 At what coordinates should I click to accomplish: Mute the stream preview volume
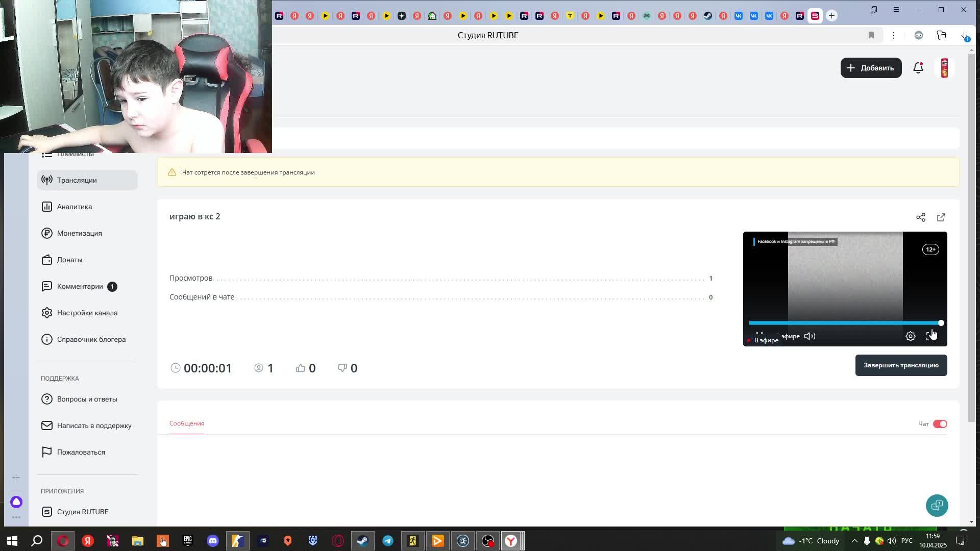[x=810, y=336]
